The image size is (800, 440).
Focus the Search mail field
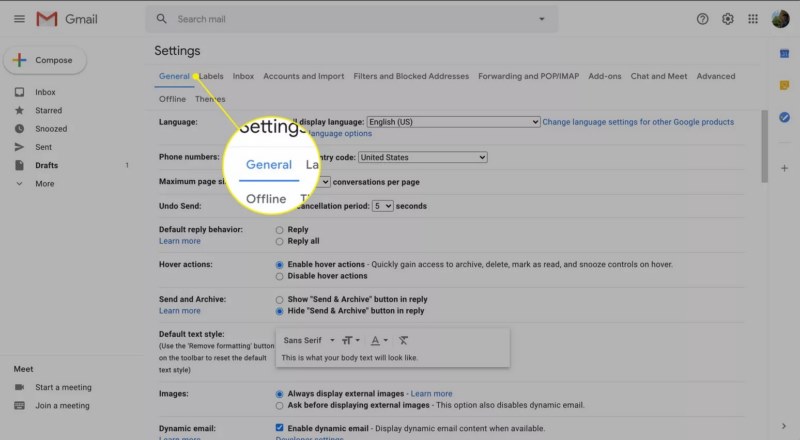[x=352, y=19]
